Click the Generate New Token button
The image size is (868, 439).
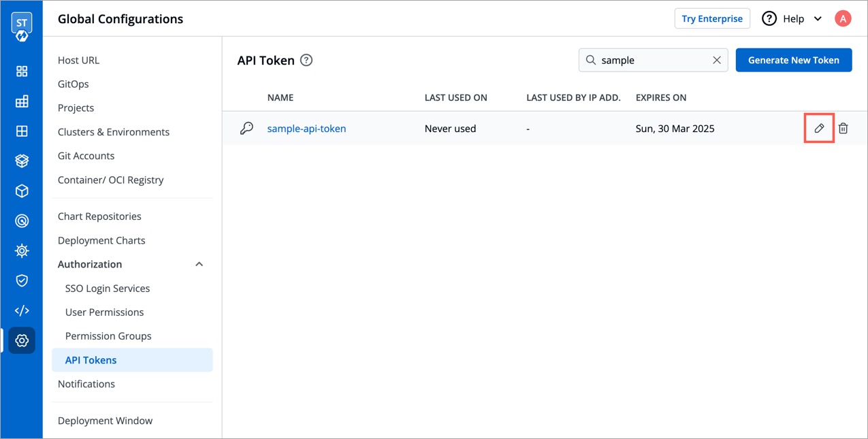pyautogui.click(x=793, y=60)
